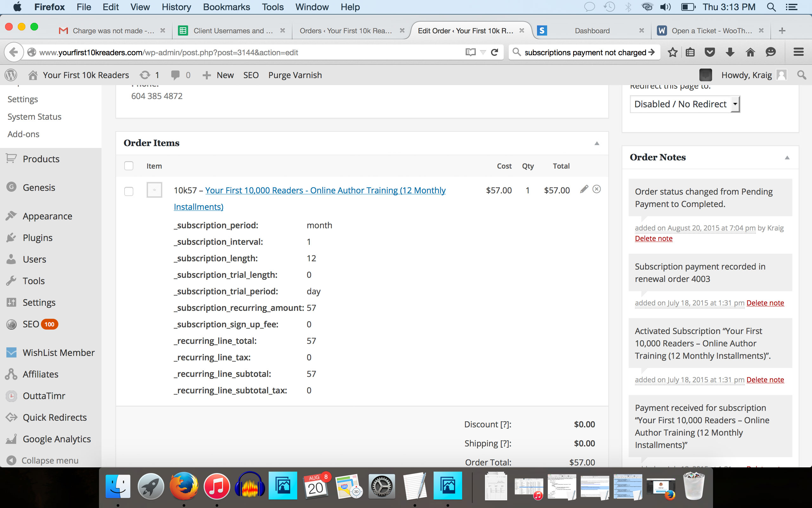Open Notification Center in the menu bar
The height and width of the screenshot is (508, 812).
(792, 7)
